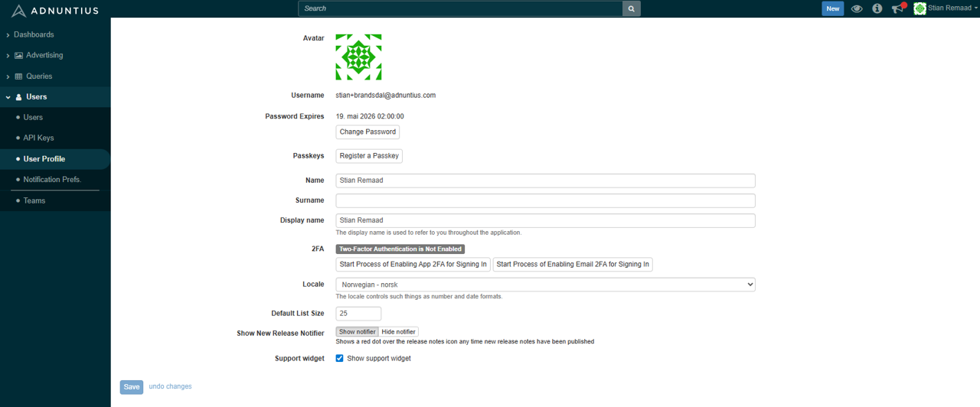This screenshot has height=407, width=980.
Task: Click the green user avatar image
Action: pyautogui.click(x=358, y=57)
